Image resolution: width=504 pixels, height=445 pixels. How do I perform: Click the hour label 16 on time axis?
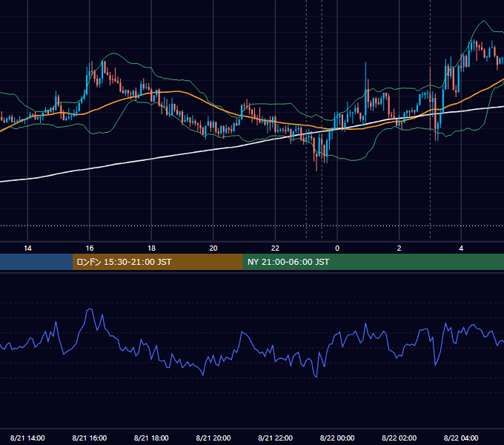pyautogui.click(x=90, y=248)
